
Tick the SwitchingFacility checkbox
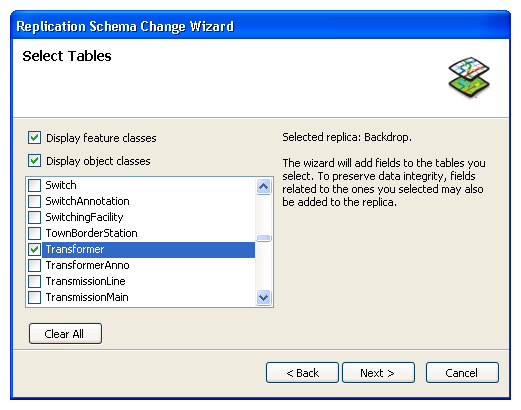(x=35, y=217)
